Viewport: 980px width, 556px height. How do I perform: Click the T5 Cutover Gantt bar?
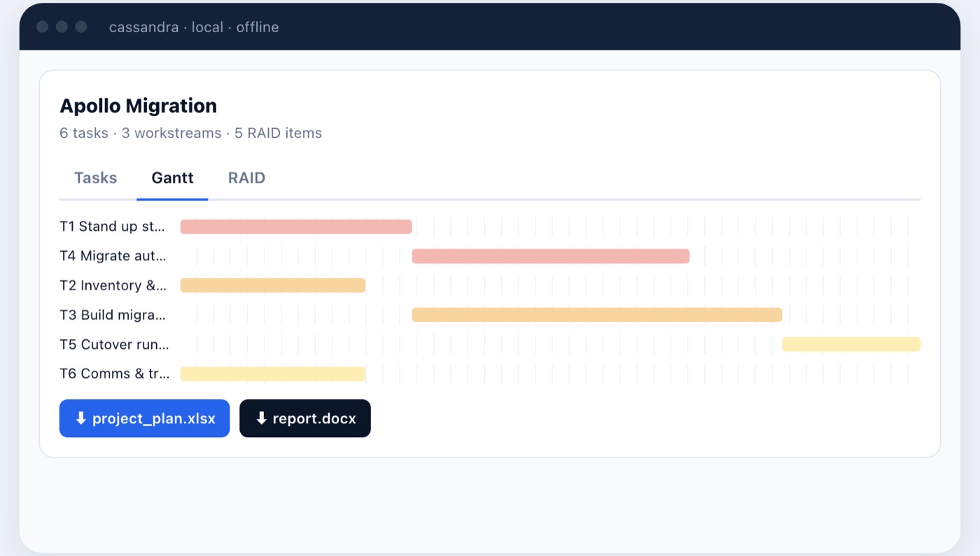pos(851,344)
